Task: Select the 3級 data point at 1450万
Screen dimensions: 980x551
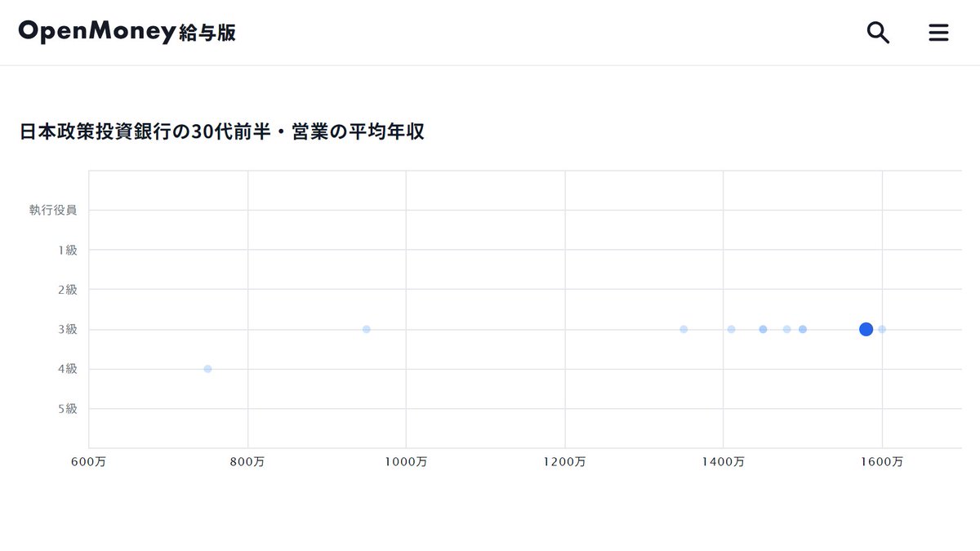Action: (763, 329)
